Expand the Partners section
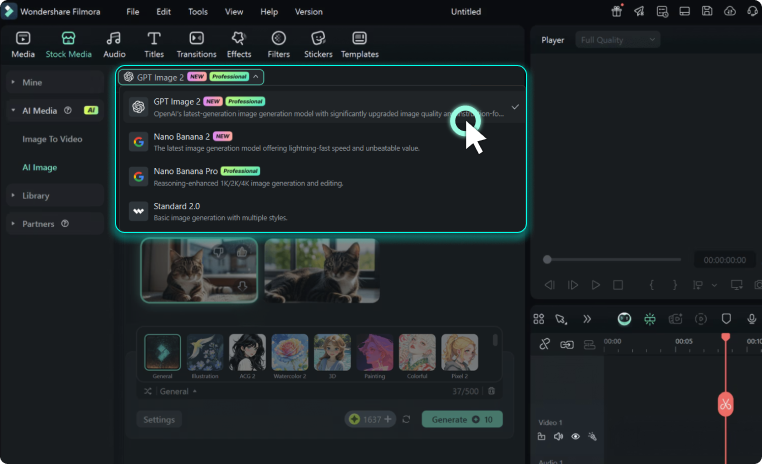This screenshot has width=762, height=464. [13, 223]
